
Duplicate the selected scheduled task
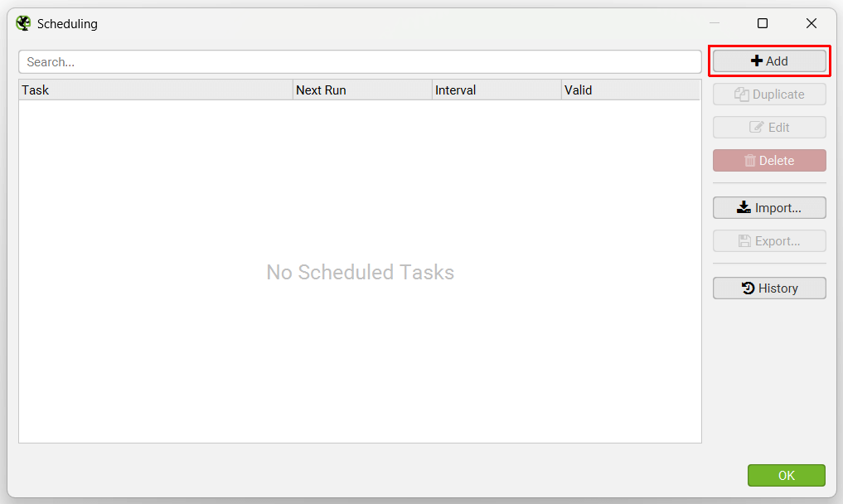[x=769, y=94]
